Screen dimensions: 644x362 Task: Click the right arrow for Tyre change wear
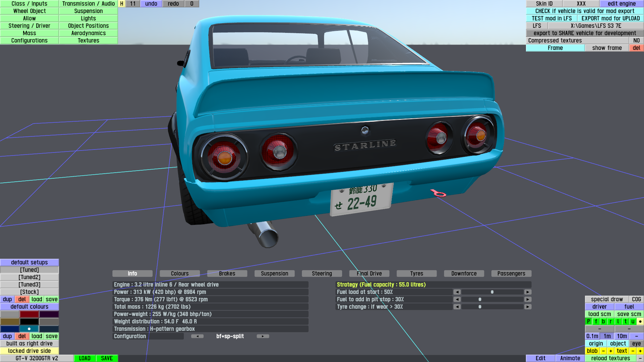coord(528,307)
